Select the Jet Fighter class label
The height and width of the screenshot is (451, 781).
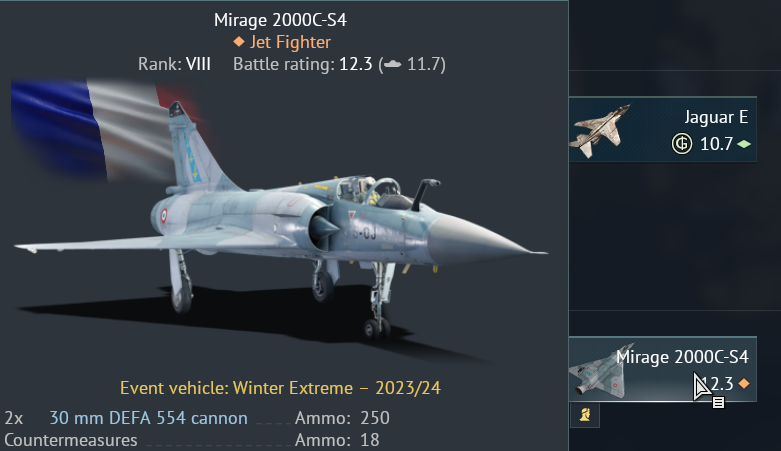click(290, 42)
